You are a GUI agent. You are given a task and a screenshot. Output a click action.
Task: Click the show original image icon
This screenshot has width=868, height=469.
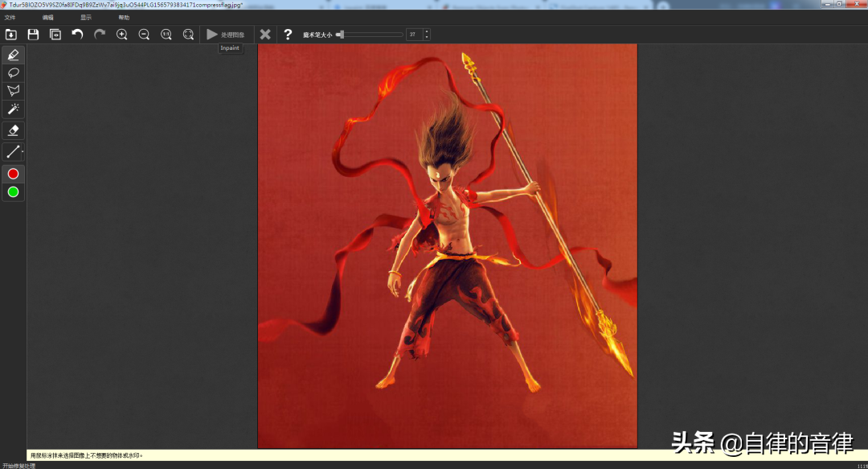pyautogui.click(x=55, y=35)
